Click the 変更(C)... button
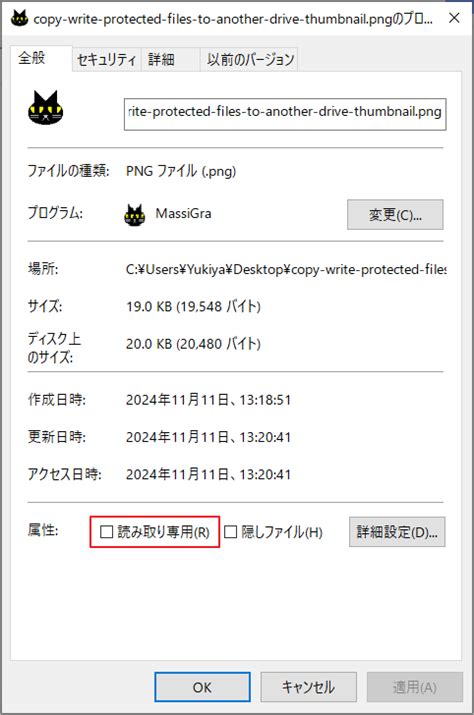This screenshot has width=474, height=715. click(395, 214)
